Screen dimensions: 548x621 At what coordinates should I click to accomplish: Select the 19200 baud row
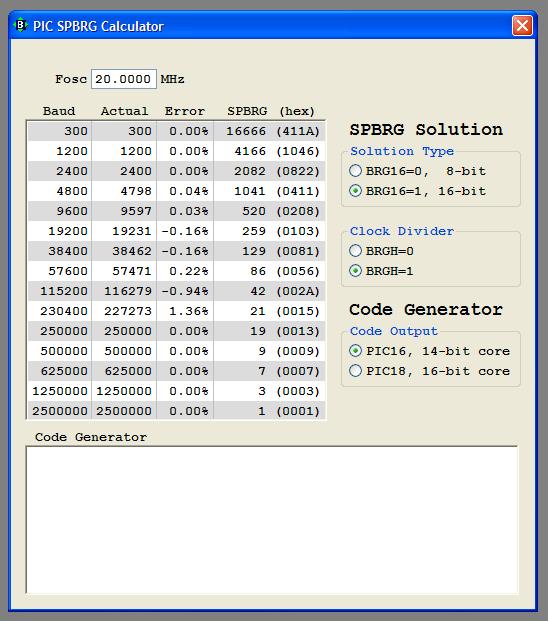pyautogui.click(x=176, y=231)
